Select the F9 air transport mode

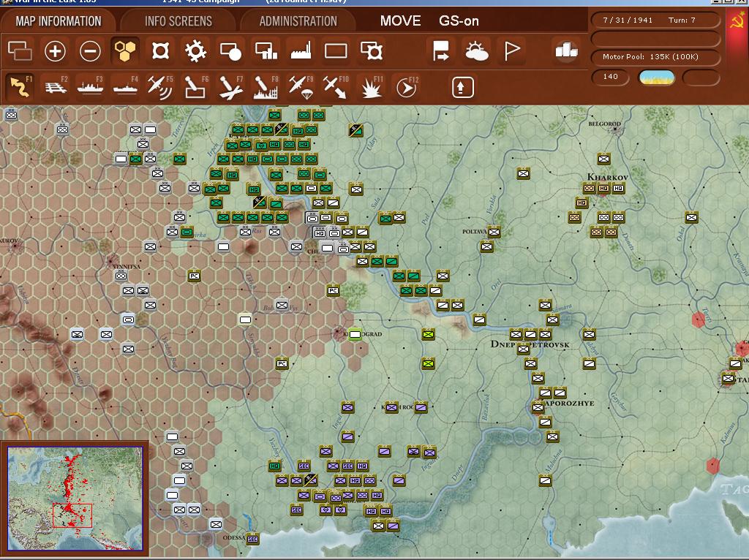tap(301, 87)
